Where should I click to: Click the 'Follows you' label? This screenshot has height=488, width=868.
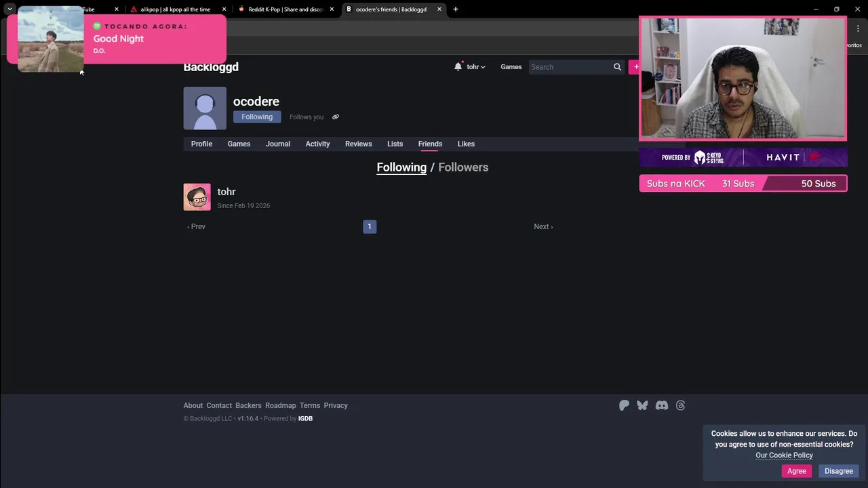click(x=307, y=117)
